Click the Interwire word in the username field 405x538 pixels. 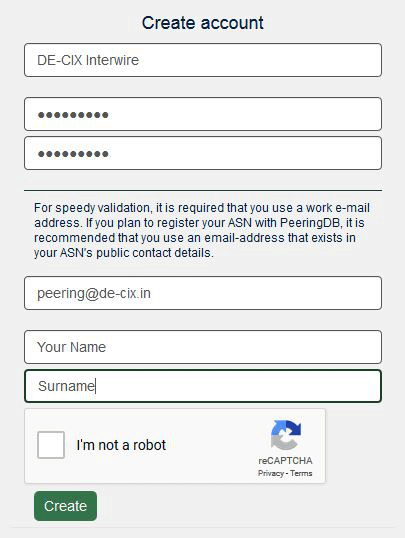tap(112, 60)
